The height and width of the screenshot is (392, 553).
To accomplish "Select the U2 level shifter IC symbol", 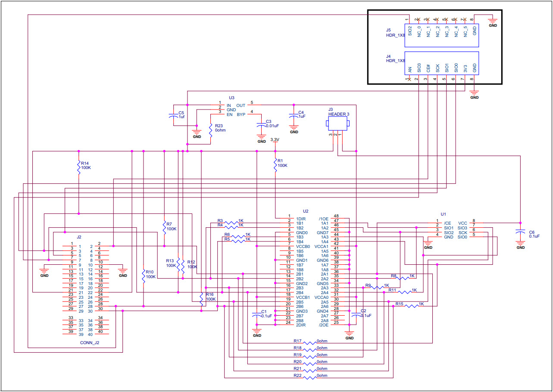I will (310, 272).
